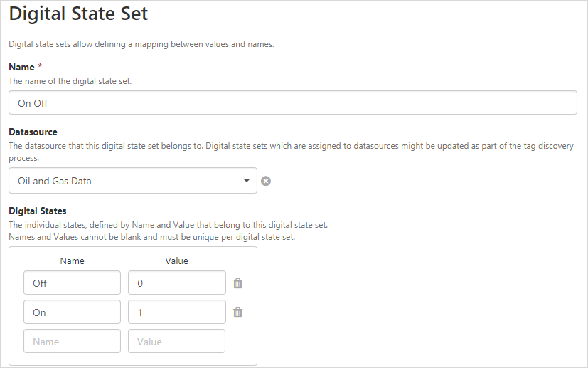Click the empty Name placeholder field

[x=72, y=342]
